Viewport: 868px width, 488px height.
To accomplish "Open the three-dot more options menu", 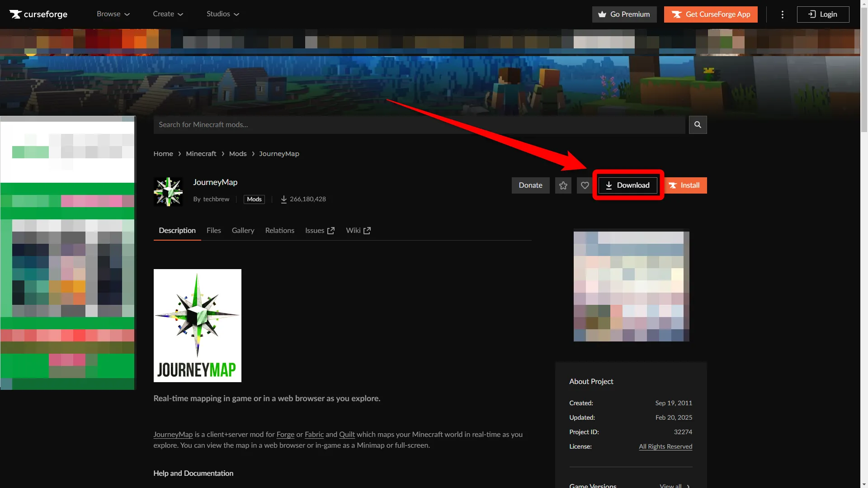I will pos(783,14).
